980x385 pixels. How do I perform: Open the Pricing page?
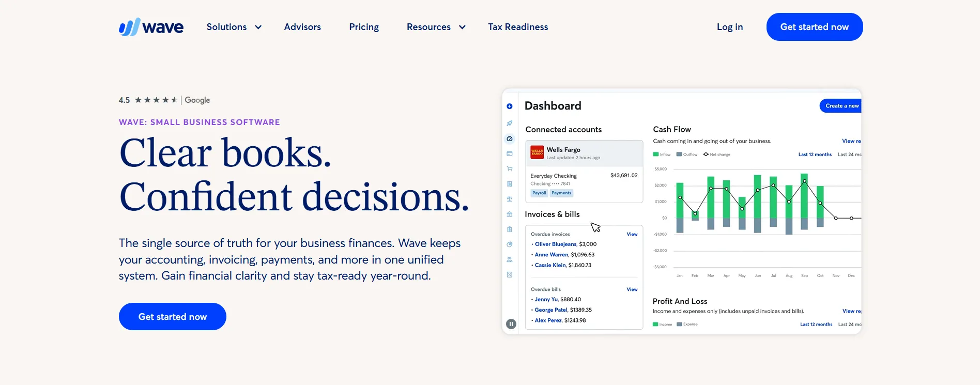click(364, 27)
